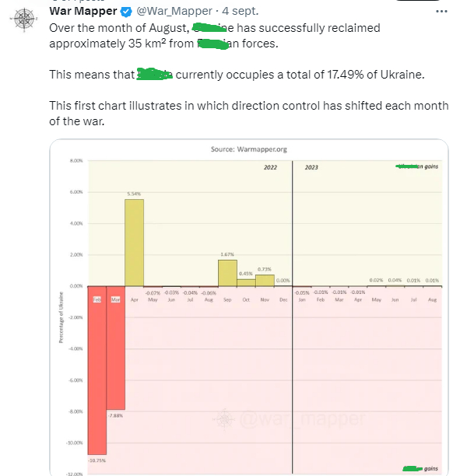Open the three-dot more options menu

pos(441,11)
